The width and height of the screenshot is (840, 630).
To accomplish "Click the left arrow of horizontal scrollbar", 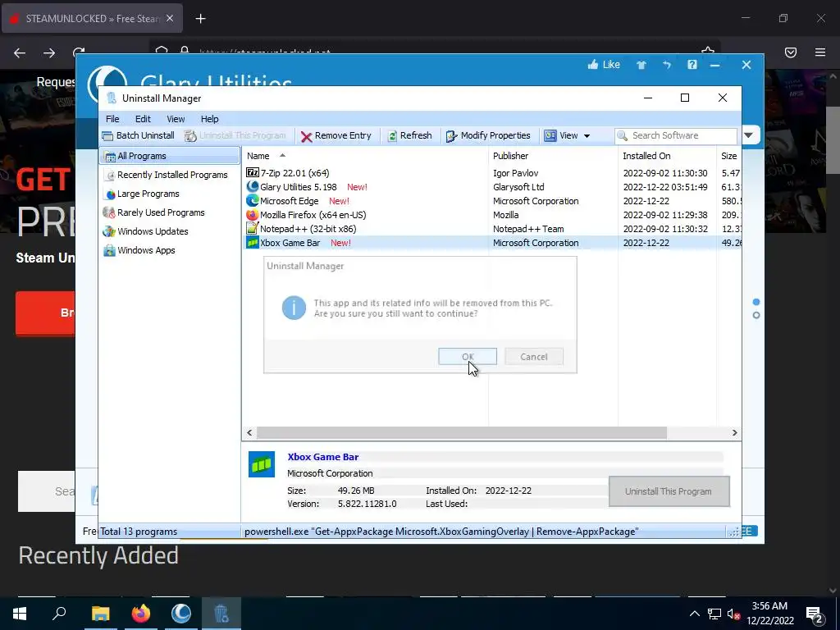I will [249, 432].
